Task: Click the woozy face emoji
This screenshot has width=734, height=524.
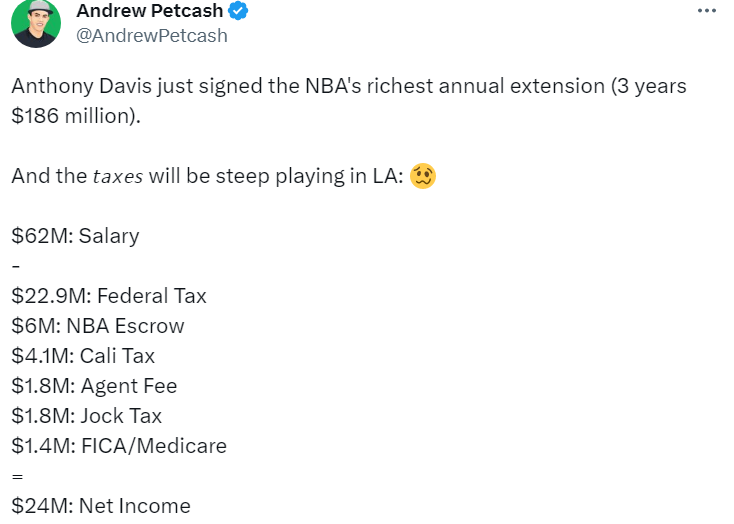Action: [x=424, y=177]
